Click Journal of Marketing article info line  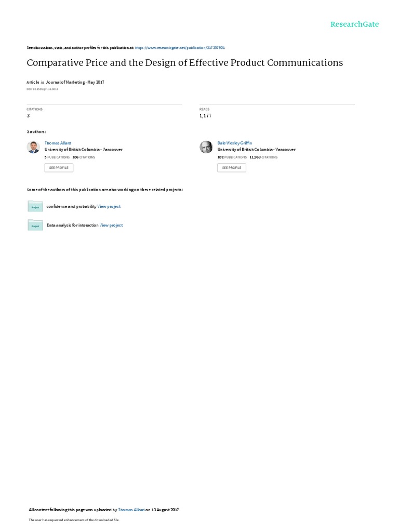[65, 82]
